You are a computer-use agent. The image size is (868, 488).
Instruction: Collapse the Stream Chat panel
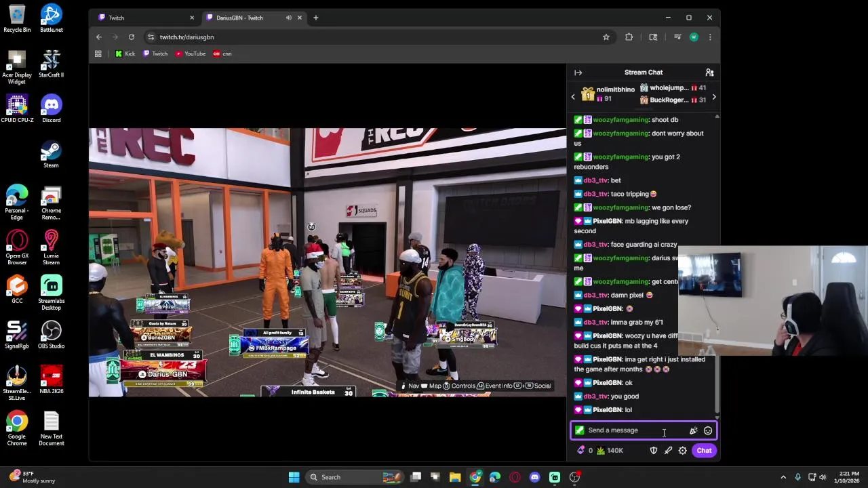click(578, 73)
